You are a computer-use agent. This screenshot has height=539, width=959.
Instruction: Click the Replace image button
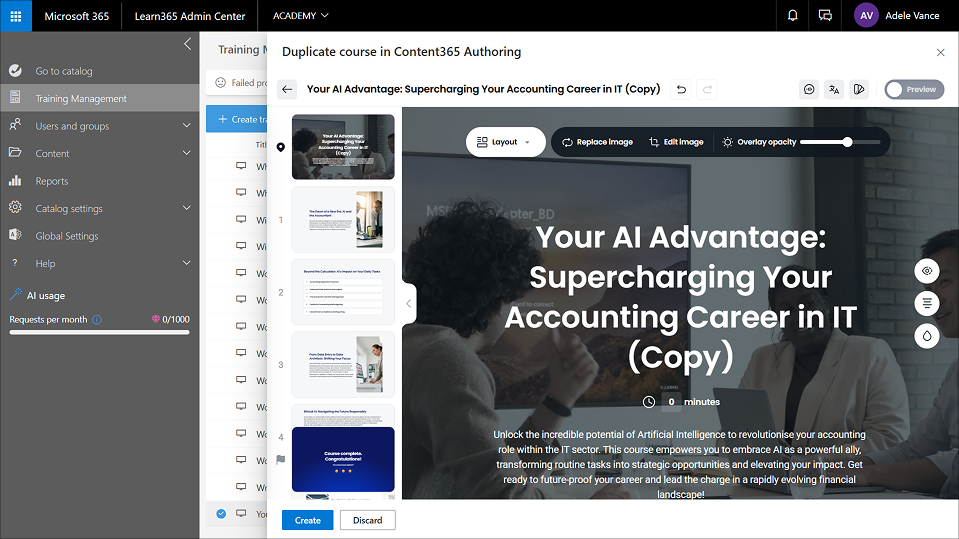tap(597, 142)
